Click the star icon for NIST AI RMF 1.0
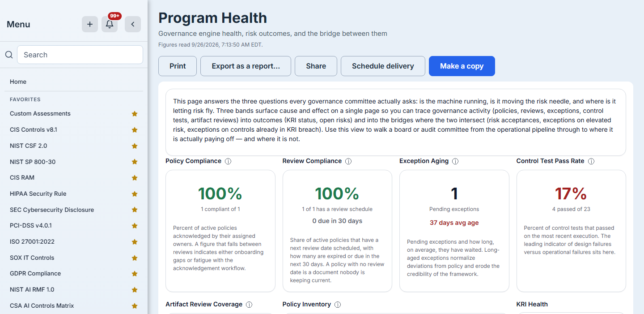Viewport: 644px width, 314px height. [x=135, y=290]
